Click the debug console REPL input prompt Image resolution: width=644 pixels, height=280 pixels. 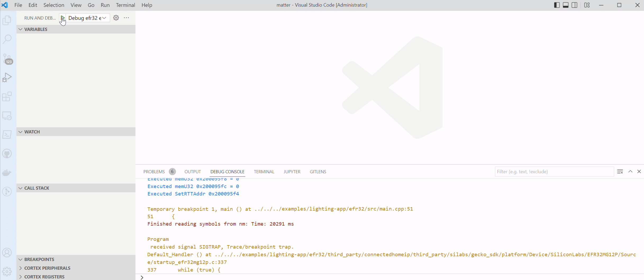(x=392, y=277)
